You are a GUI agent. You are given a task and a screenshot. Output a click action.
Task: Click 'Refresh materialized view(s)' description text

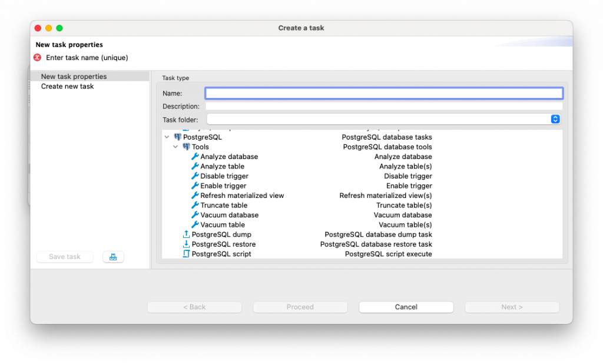point(385,196)
